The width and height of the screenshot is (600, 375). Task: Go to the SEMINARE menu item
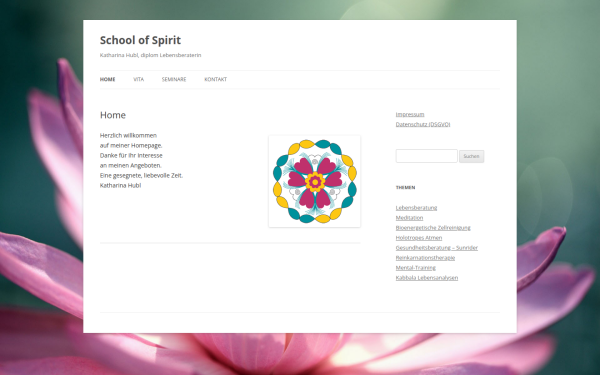[174, 79]
